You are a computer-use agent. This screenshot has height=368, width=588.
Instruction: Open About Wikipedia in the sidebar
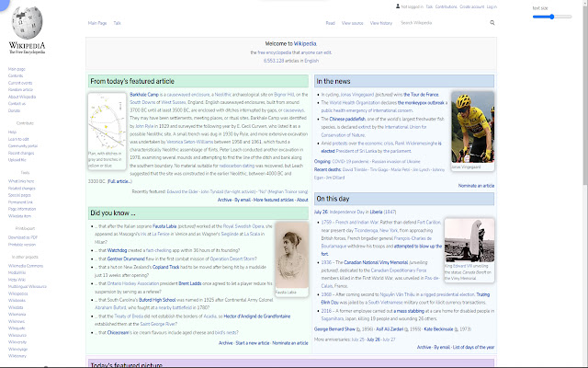tap(22, 97)
